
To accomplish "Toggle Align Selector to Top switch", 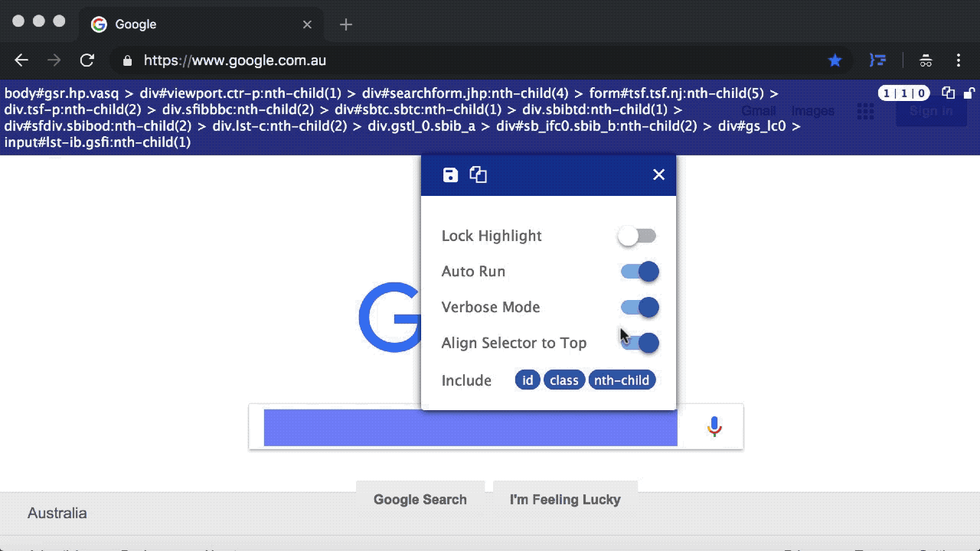I will click(x=639, y=343).
